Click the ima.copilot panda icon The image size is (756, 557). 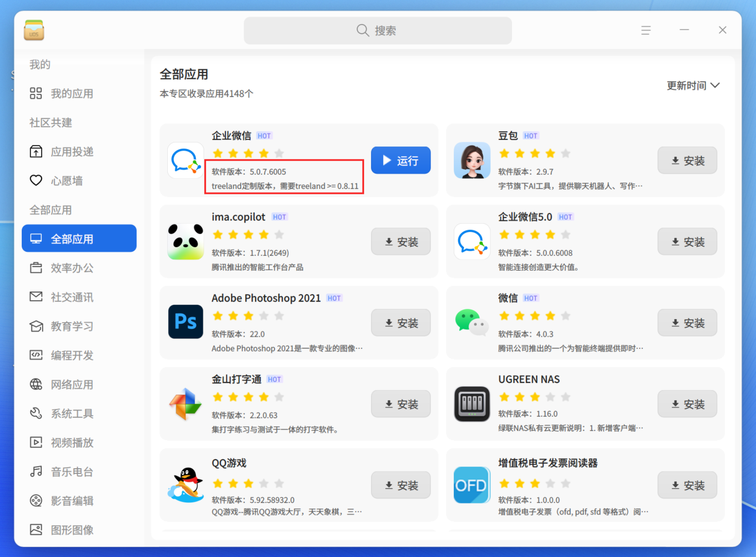tap(186, 242)
